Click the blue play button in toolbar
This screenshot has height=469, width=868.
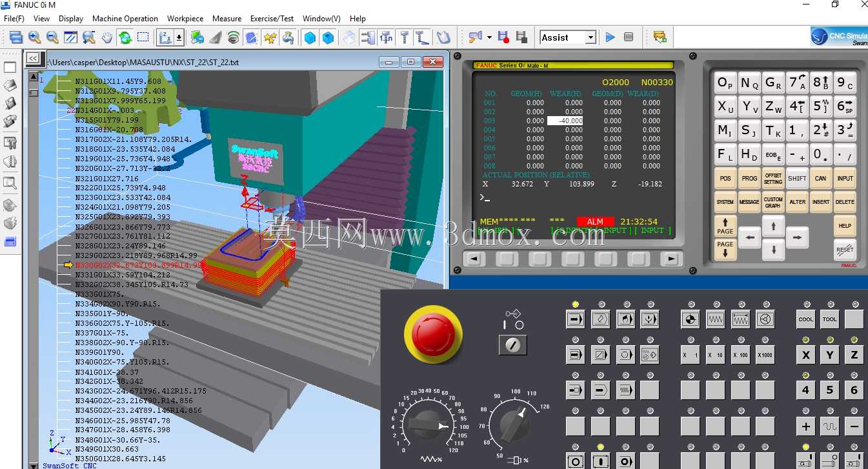[610, 37]
